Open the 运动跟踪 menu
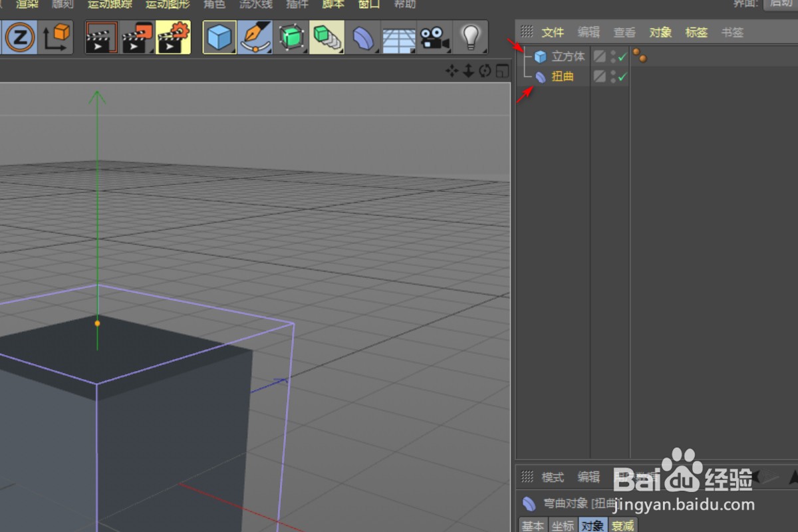Screen dimensions: 798x532 [x=110, y=4]
